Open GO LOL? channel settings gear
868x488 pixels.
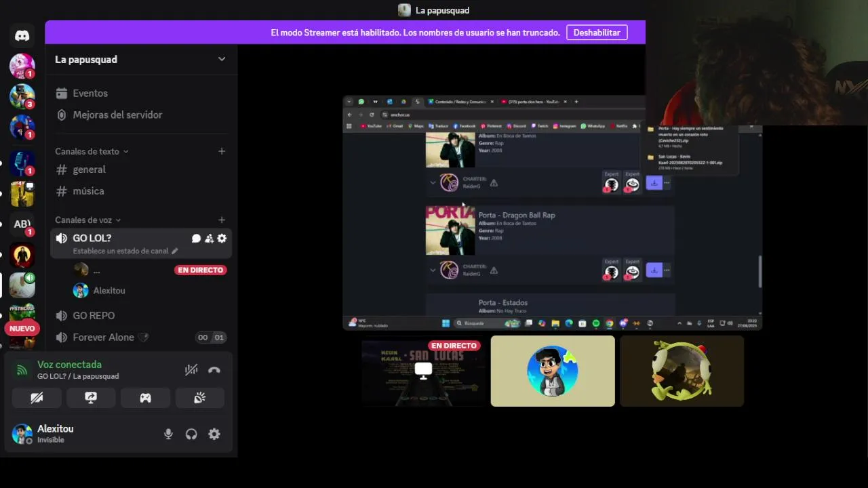[222, 239]
